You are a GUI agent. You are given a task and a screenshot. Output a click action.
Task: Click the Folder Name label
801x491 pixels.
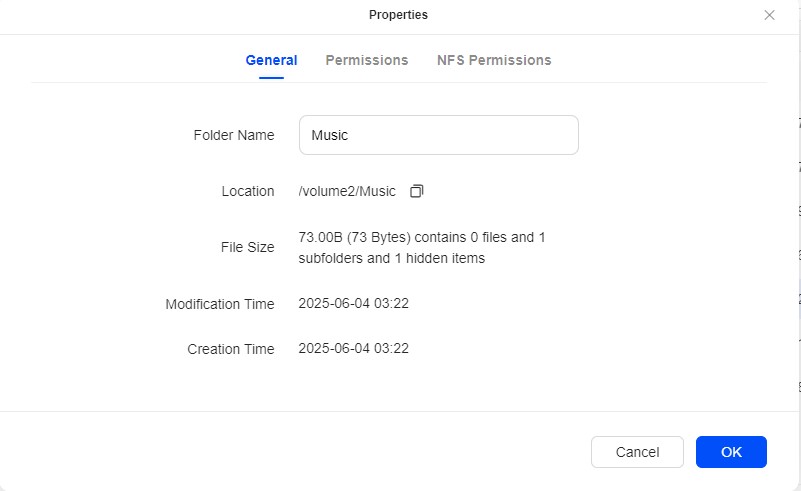point(234,135)
